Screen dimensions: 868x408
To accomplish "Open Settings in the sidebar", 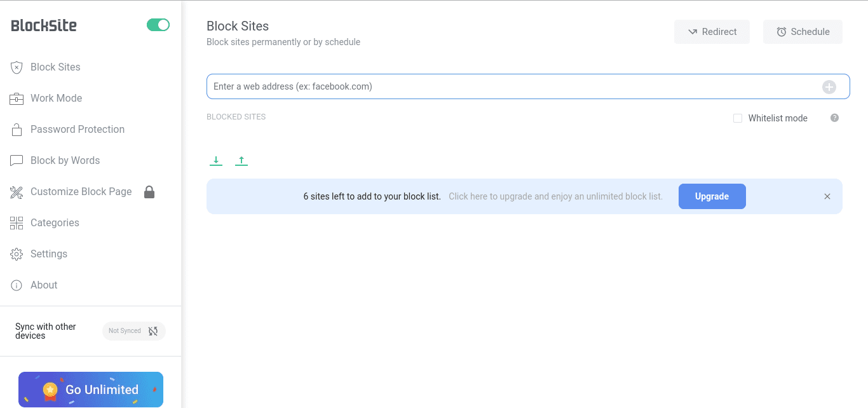I will pos(49,254).
